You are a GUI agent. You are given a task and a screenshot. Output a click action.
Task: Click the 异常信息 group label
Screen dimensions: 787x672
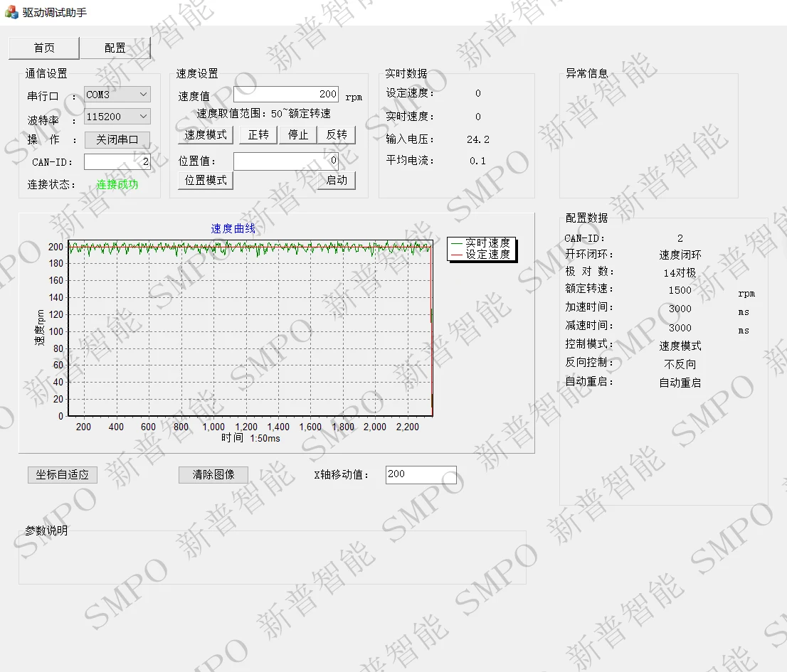(587, 74)
